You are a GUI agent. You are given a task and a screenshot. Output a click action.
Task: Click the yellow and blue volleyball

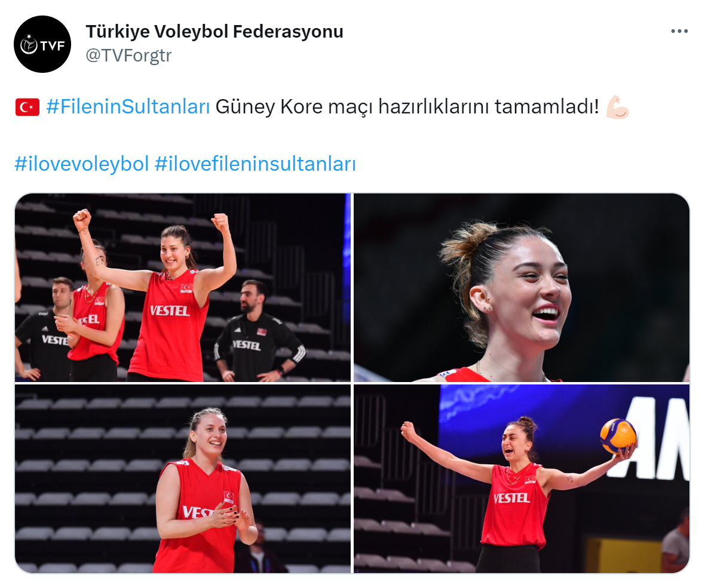click(618, 436)
